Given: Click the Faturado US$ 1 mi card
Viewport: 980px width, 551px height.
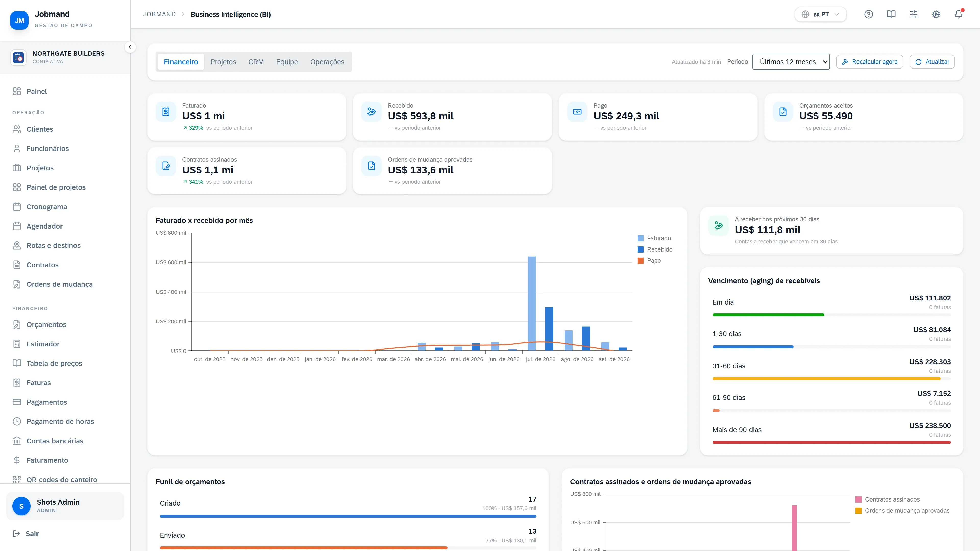Looking at the screenshot, I should [x=247, y=117].
